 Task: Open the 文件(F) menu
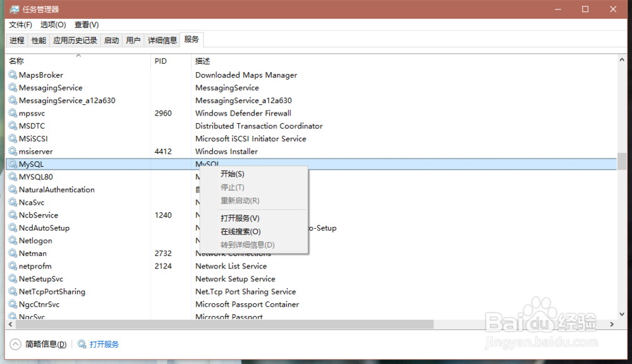(x=20, y=25)
